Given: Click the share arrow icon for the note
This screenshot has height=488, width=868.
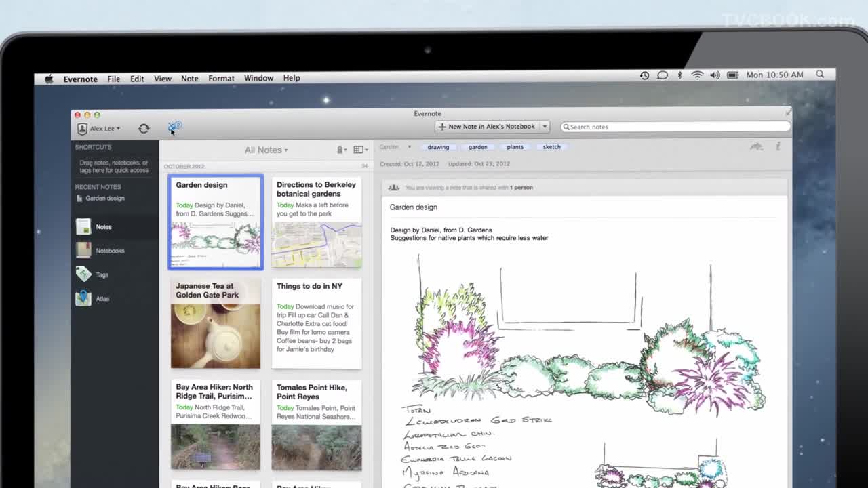Looking at the screenshot, I should pyautogui.click(x=756, y=146).
